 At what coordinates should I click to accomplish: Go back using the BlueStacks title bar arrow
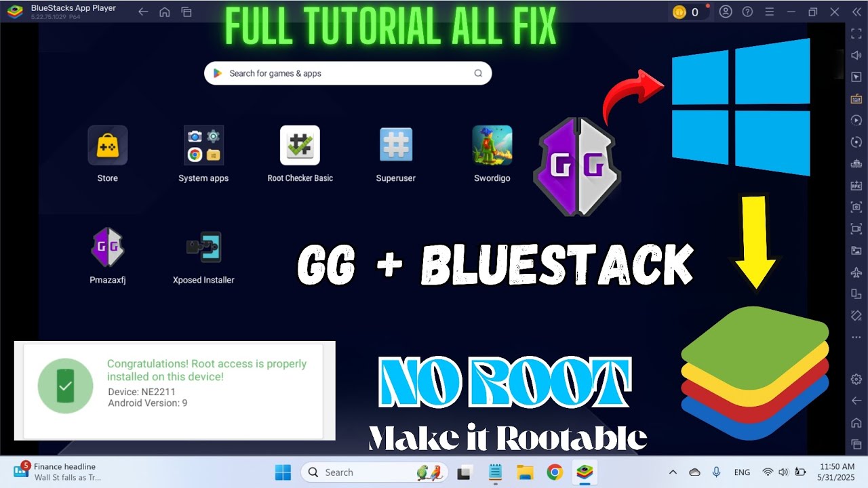point(142,12)
